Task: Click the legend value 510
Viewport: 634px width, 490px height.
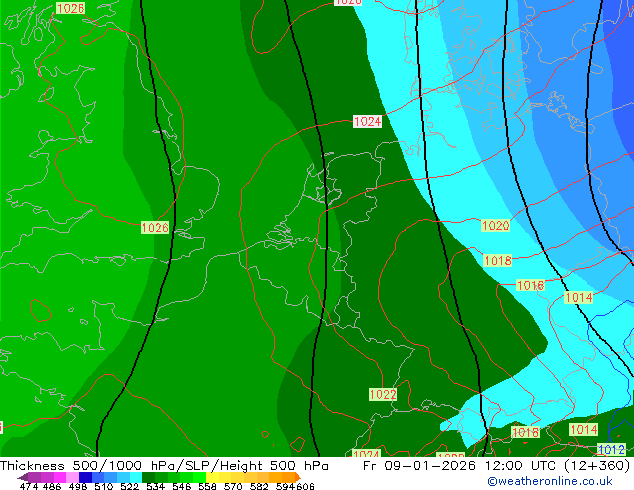Action: [104, 486]
